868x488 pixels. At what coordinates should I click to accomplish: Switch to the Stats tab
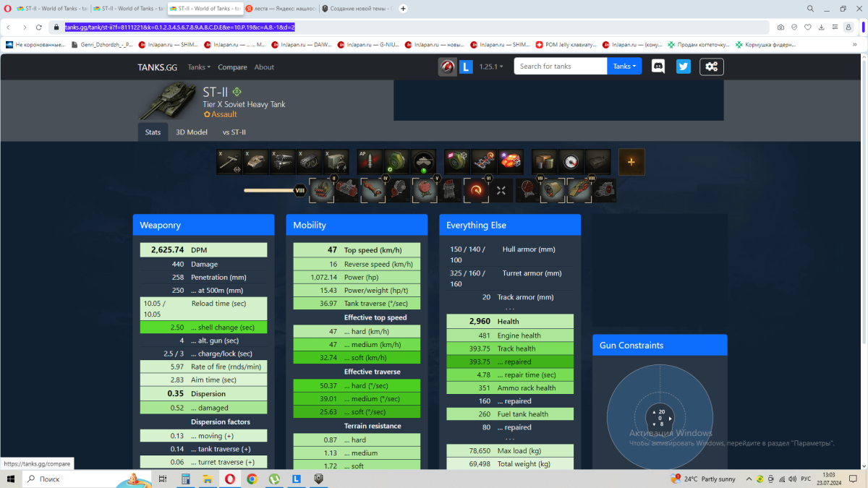[153, 132]
